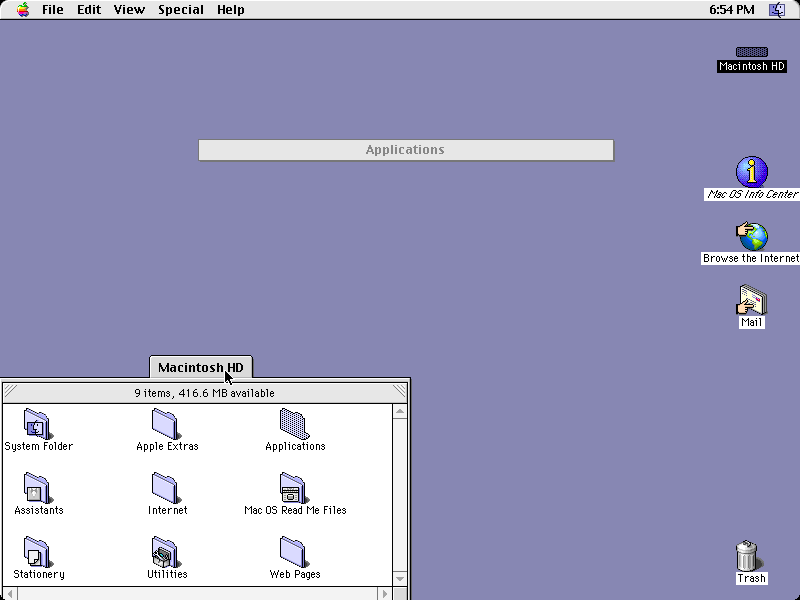800x600 pixels.
Task: Click the vertical scrollbar down arrow
Action: 400,579
